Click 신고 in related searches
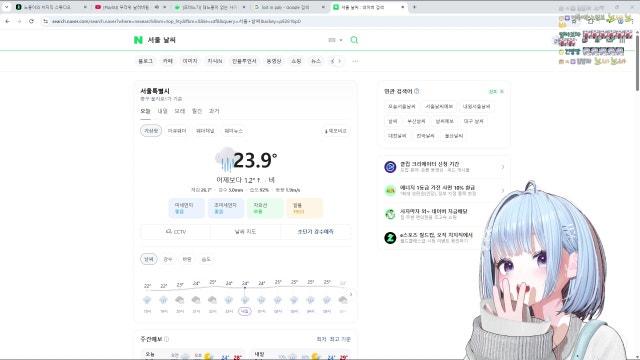This screenshot has width=640, height=360. coord(493,91)
